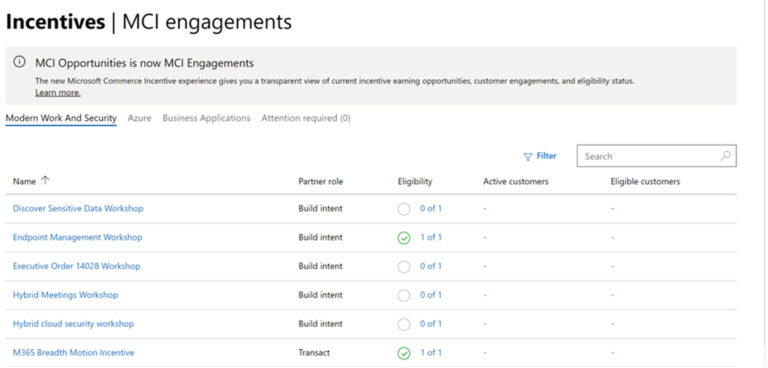Click "0 of 1" for Hybrid cloud security workshop
768x368 pixels.
click(x=431, y=324)
